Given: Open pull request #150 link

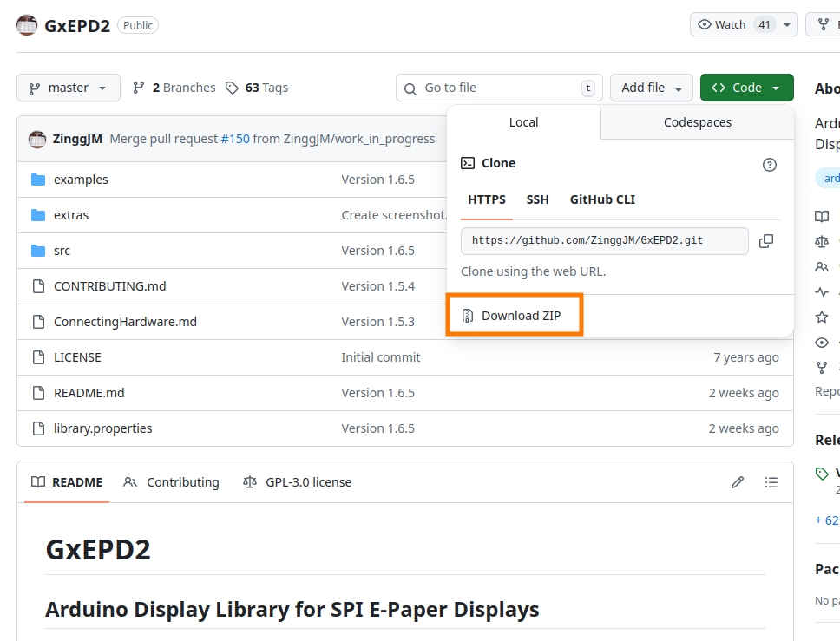Looking at the screenshot, I should click(235, 139).
